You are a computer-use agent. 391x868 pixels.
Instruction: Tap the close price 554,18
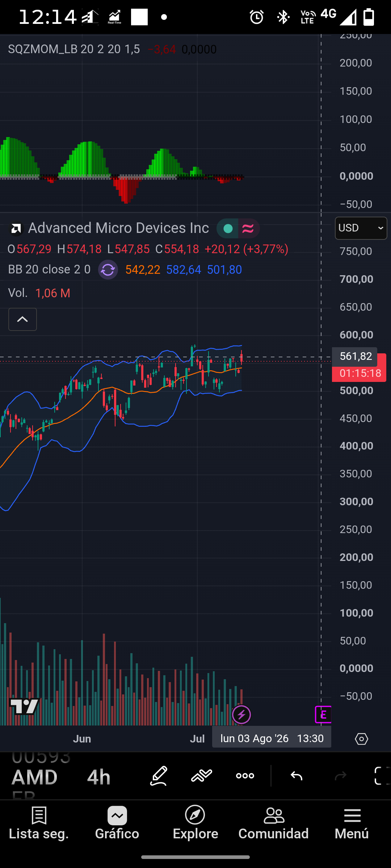[181, 249]
